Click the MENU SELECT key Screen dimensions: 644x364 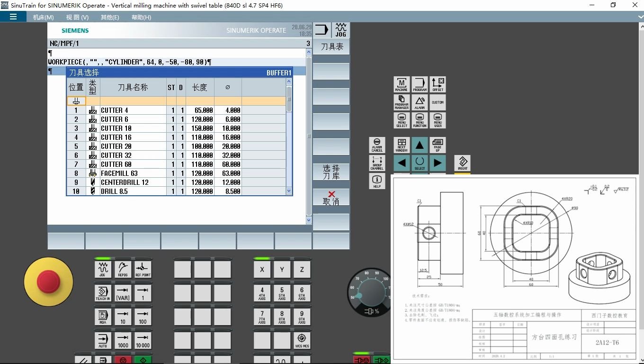(x=402, y=120)
